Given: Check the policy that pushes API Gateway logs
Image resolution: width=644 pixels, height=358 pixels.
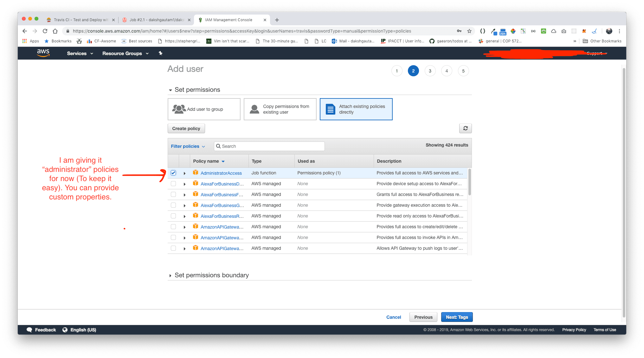Looking at the screenshot, I should pyautogui.click(x=173, y=248).
